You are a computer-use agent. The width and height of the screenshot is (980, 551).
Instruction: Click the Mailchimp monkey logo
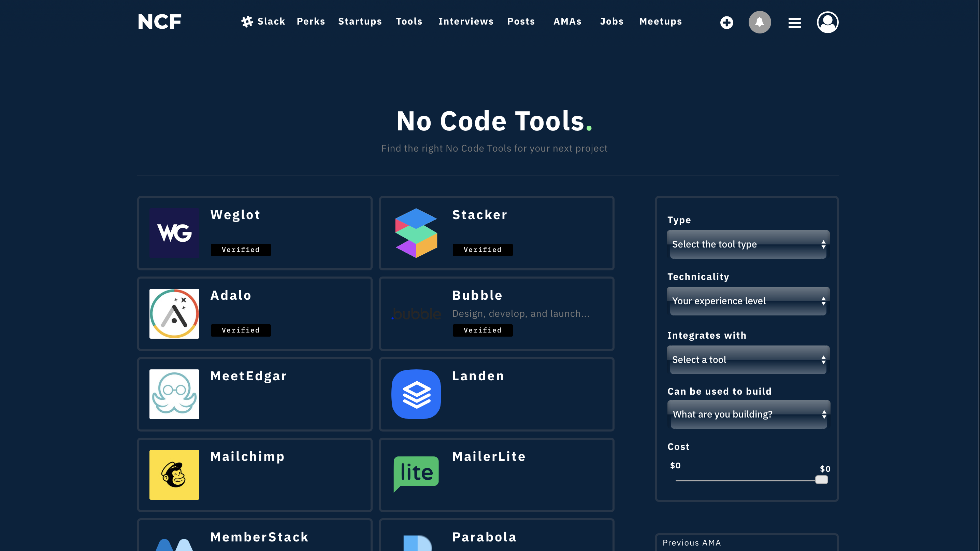point(174,475)
